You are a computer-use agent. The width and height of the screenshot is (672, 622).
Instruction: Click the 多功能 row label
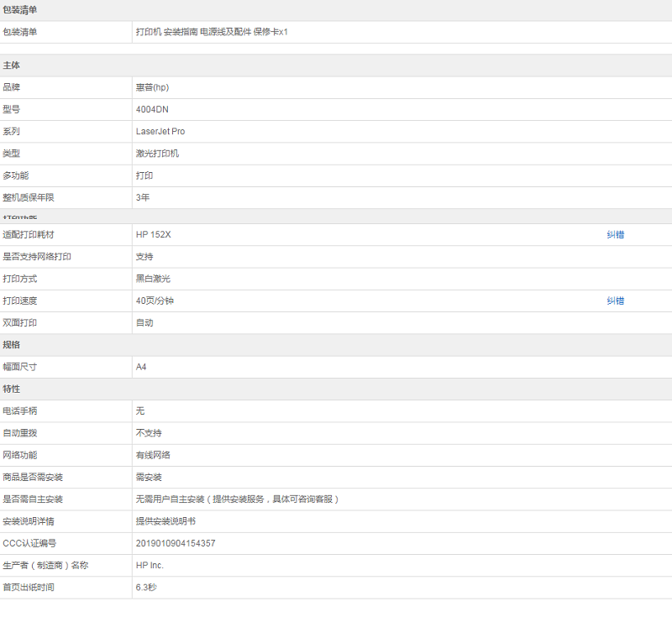pyautogui.click(x=15, y=175)
